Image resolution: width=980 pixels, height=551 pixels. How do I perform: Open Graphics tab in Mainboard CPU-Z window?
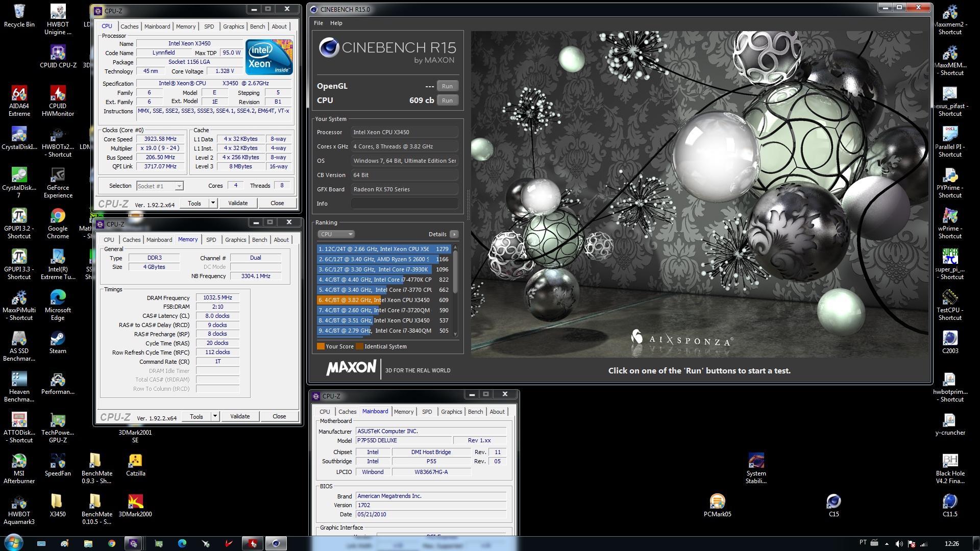(452, 412)
